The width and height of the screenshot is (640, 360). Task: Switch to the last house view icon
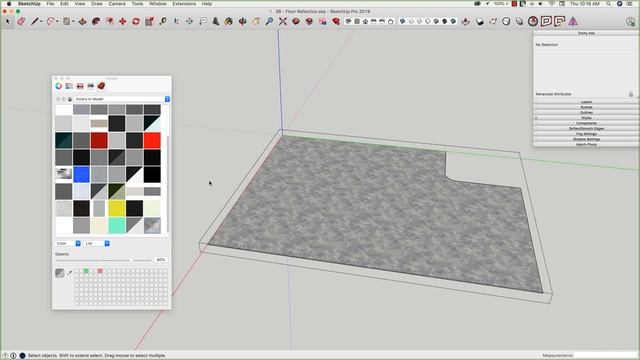(x=391, y=21)
